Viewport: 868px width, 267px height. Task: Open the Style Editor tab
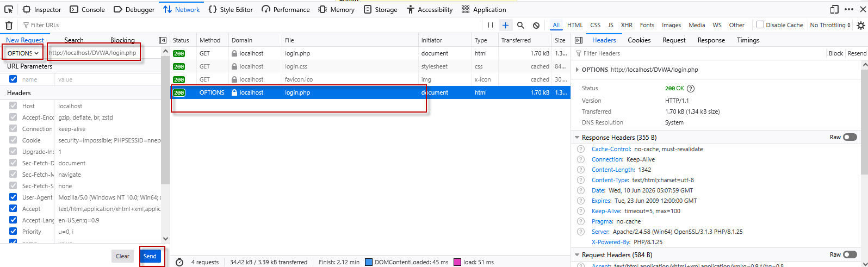click(x=231, y=9)
